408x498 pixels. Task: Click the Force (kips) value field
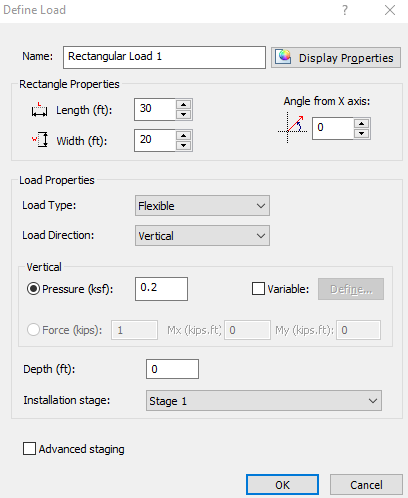(134, 330)
